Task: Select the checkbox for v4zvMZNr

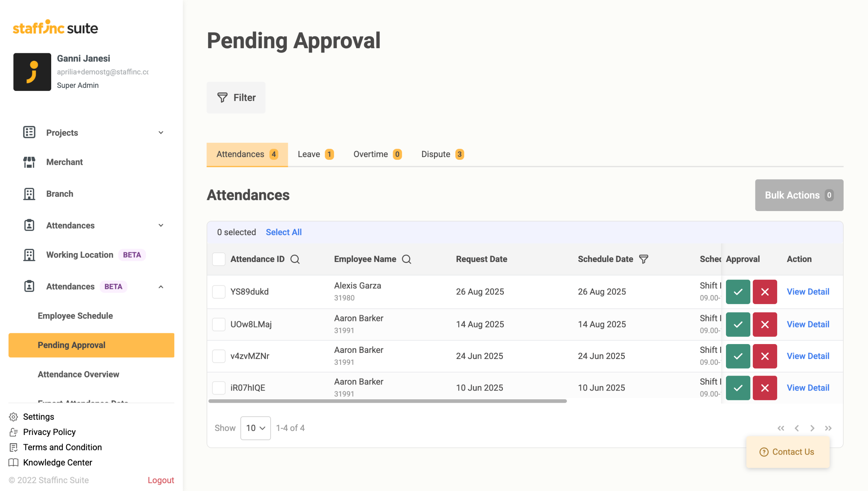Action: pyautogui.click(x=219, y=356)
